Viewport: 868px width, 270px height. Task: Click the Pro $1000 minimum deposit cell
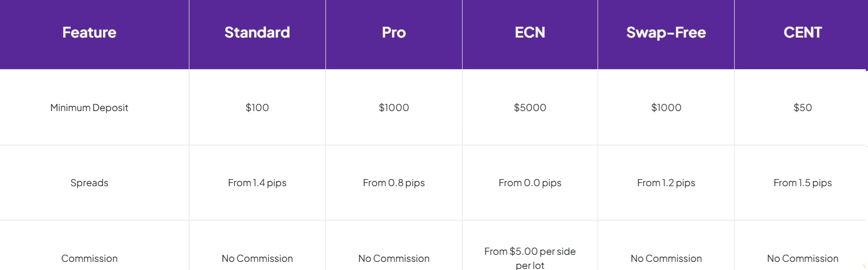coord(393,108)
